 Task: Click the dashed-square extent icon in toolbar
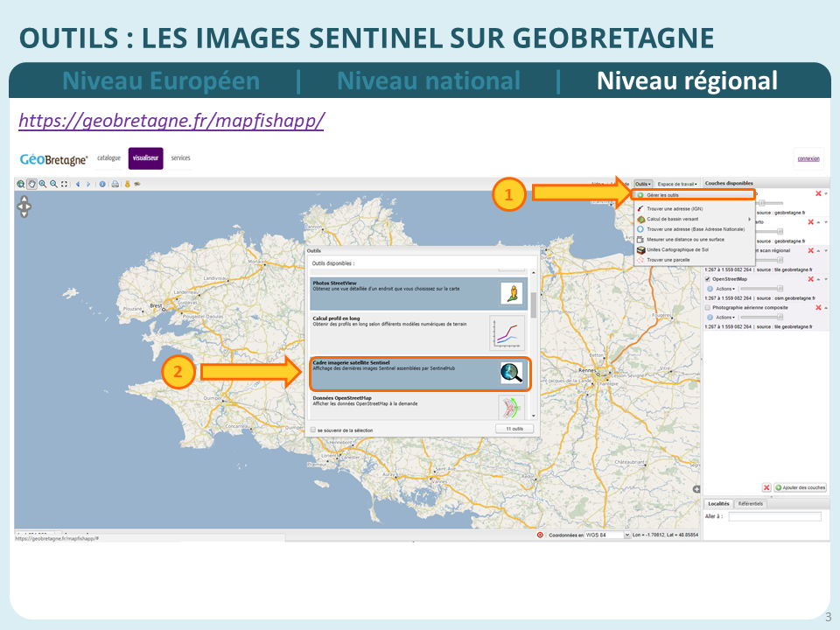(x=64, y=185)
